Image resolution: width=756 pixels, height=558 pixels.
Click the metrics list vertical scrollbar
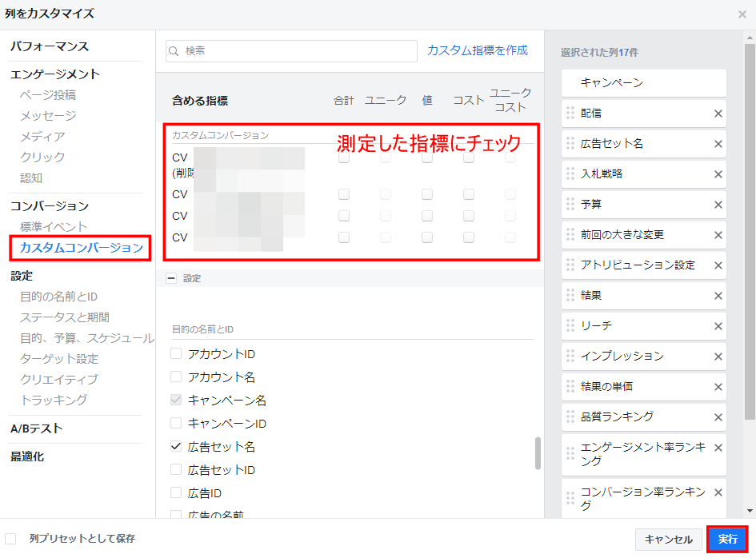point(538,452)
